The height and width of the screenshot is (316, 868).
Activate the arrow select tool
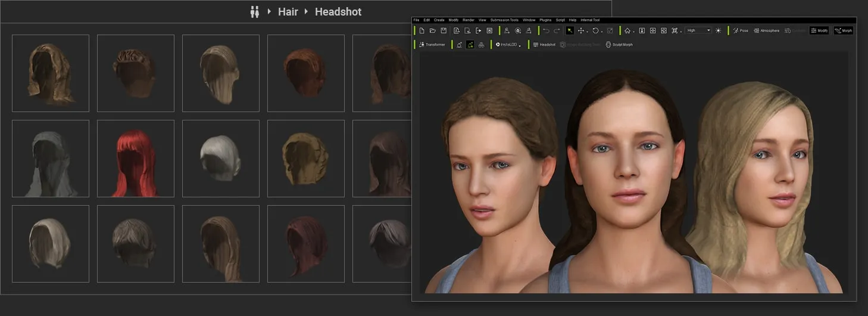coord(570,30)
